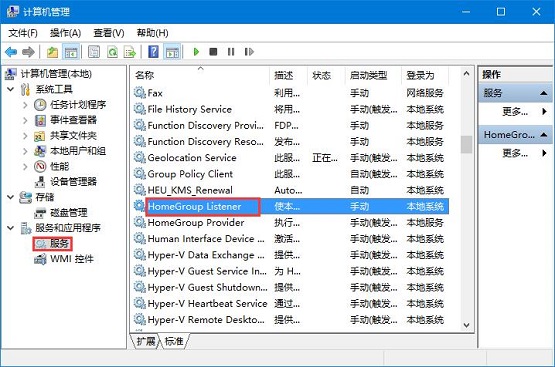Expand the 本地用户和组 tree node
Viewport: 555px width, 367px height.
click(x=25, y=151)
